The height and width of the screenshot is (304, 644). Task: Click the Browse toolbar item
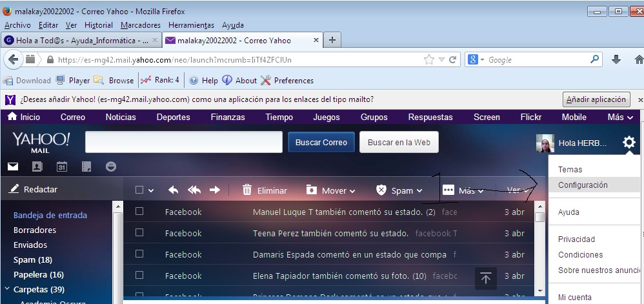coord(114,81)
